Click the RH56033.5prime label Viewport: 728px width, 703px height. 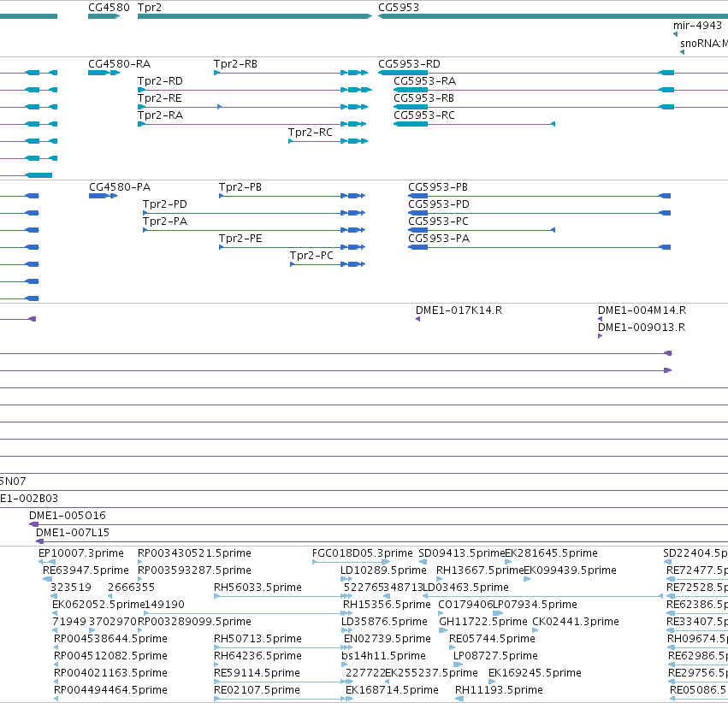pyautogui.click(x=257, y=588)
